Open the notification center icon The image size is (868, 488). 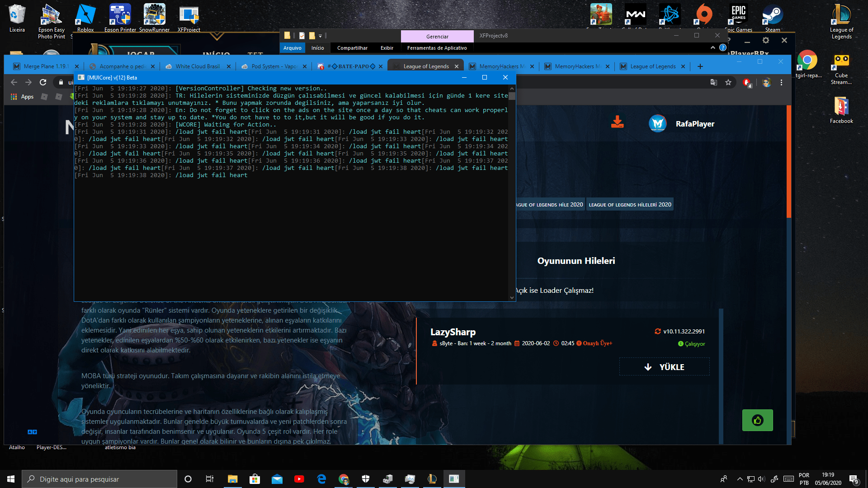coord(854,479)
